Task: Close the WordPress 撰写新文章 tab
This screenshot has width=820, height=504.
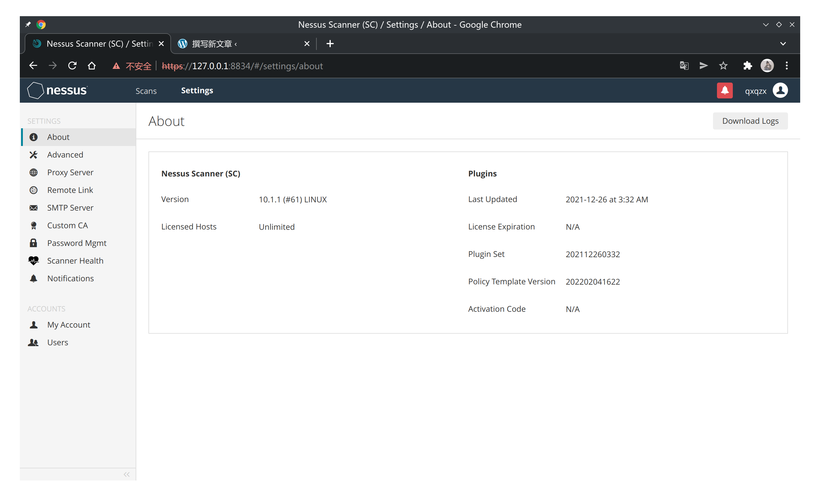Action: tap(307, 44)
